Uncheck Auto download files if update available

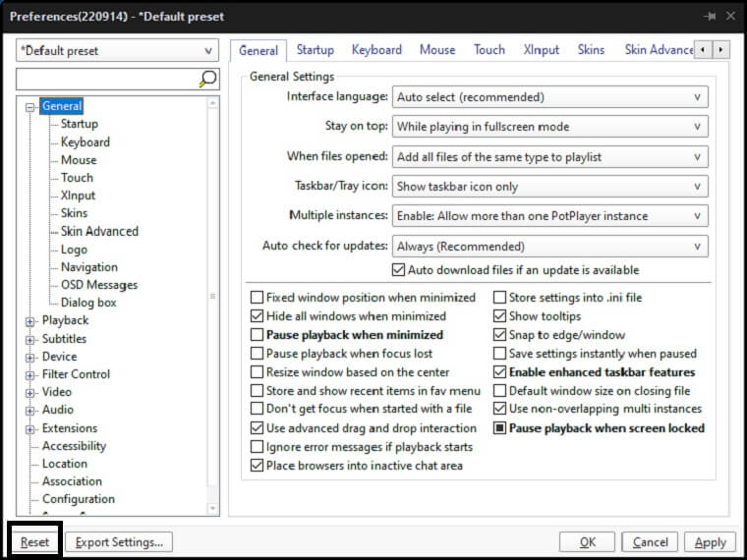click(x=398, y=270)
